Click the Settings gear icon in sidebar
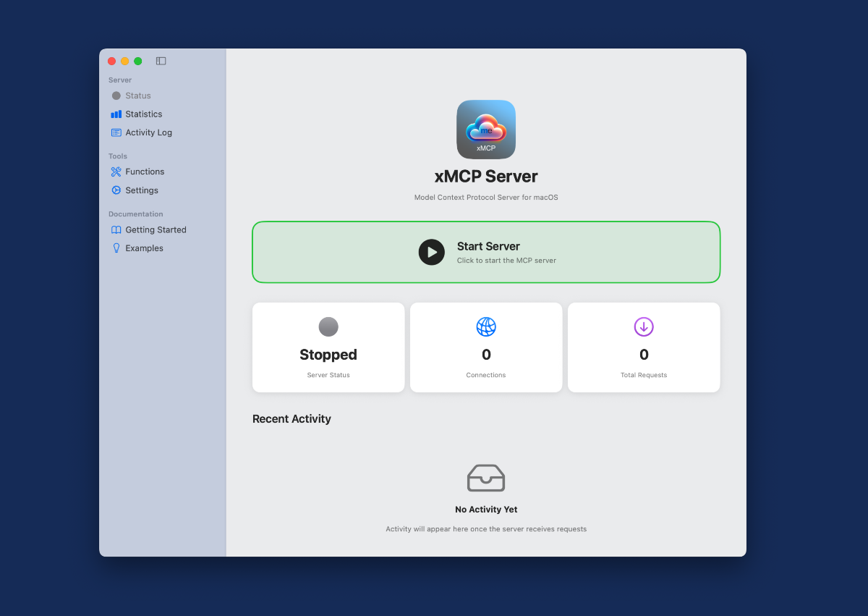868x616 pixels. click(x=116, y=190)
